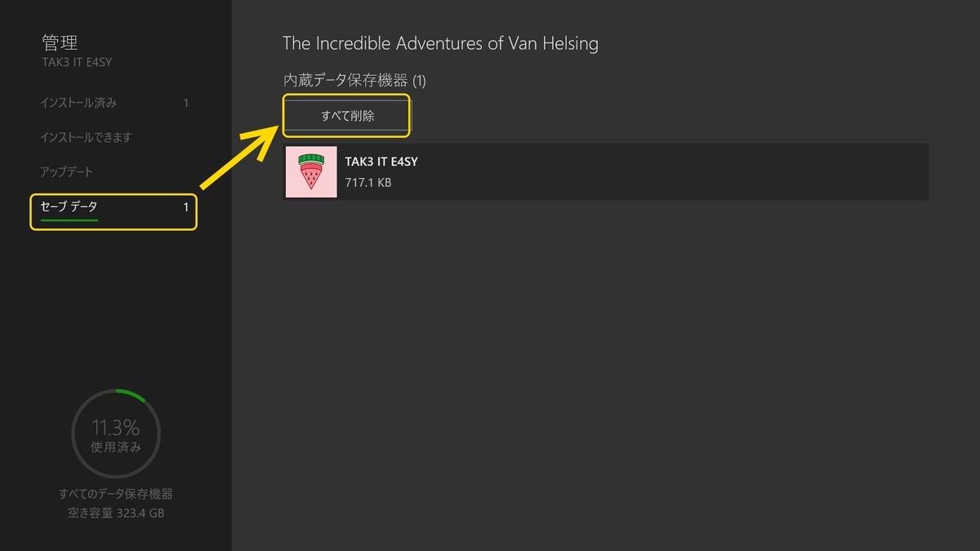The image size is (980, 551).
Task: Click the 717.1 KB save size text
Action: (368, 183)
